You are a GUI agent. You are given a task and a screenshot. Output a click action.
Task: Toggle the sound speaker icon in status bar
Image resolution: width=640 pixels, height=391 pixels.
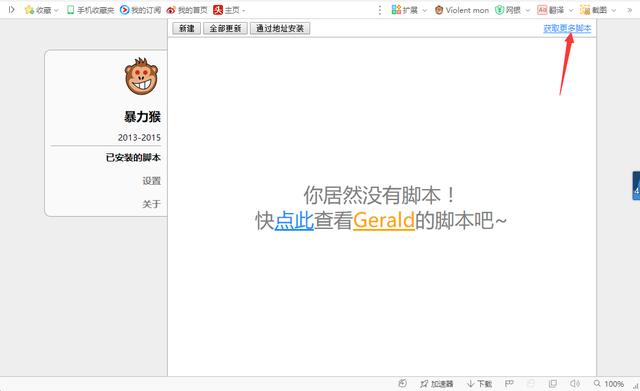575,383
